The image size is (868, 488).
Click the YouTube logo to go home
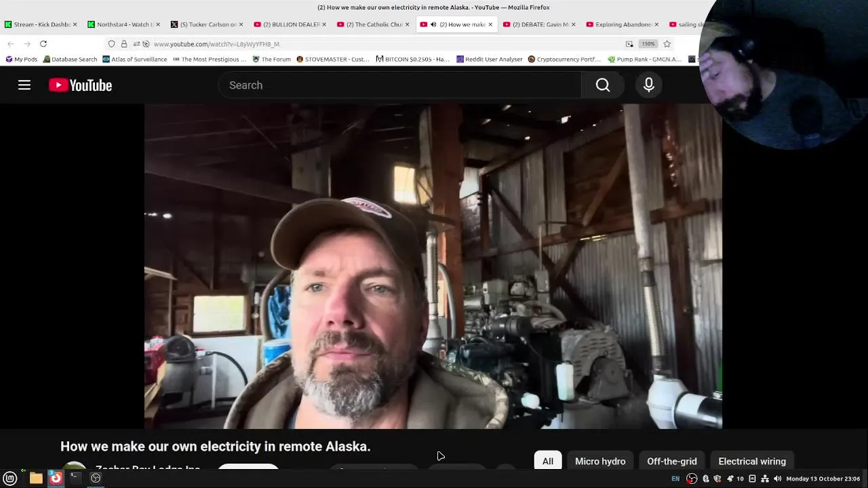click(x=80, y=85)
